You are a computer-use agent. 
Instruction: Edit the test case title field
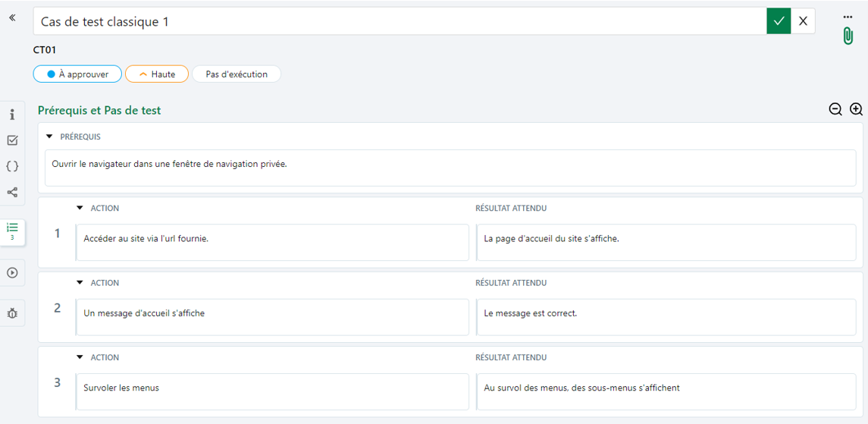(x=400, y=21)
